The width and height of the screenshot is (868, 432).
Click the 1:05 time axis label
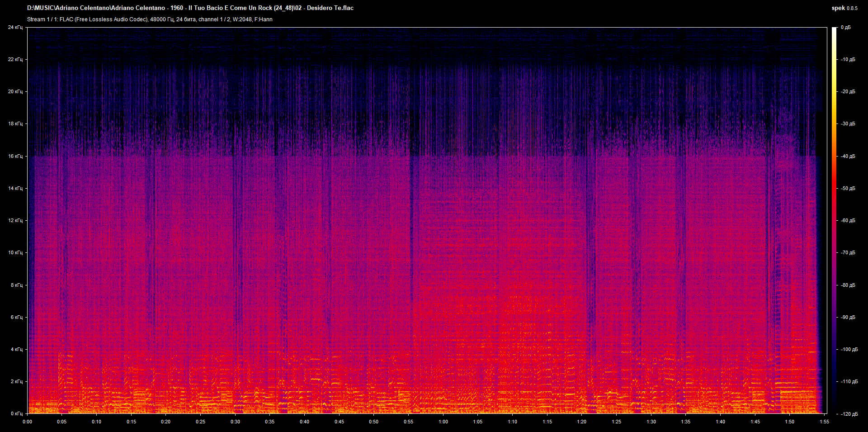(478, 422)
